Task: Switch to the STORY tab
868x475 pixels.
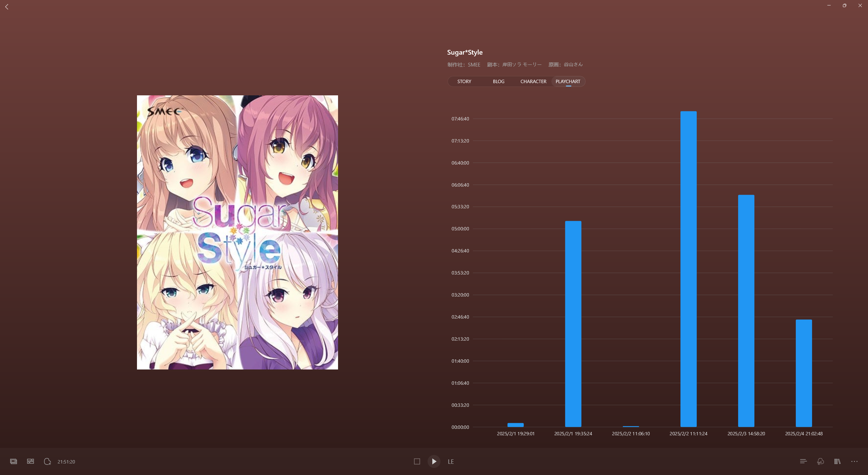Action: pyautogui.click(x=464, y=81)
